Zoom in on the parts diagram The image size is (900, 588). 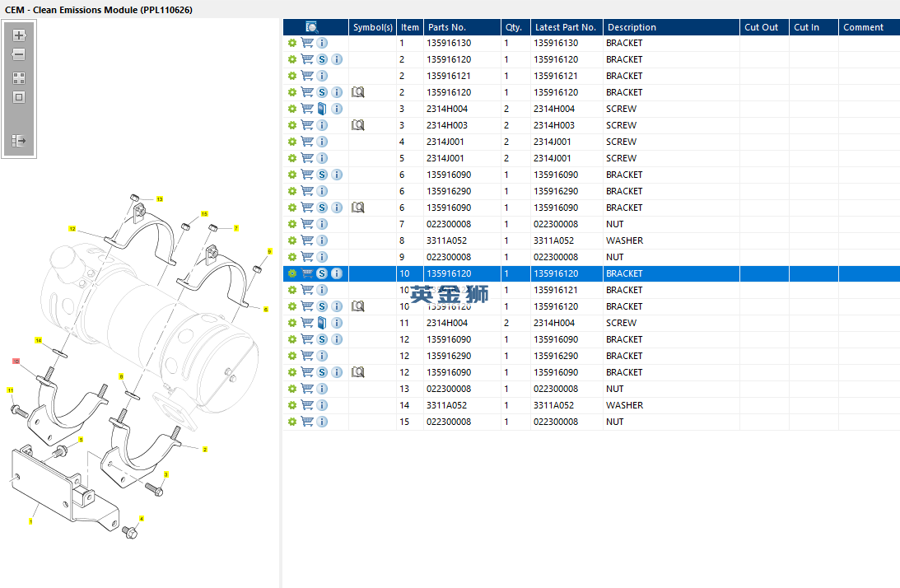point(19,35)
